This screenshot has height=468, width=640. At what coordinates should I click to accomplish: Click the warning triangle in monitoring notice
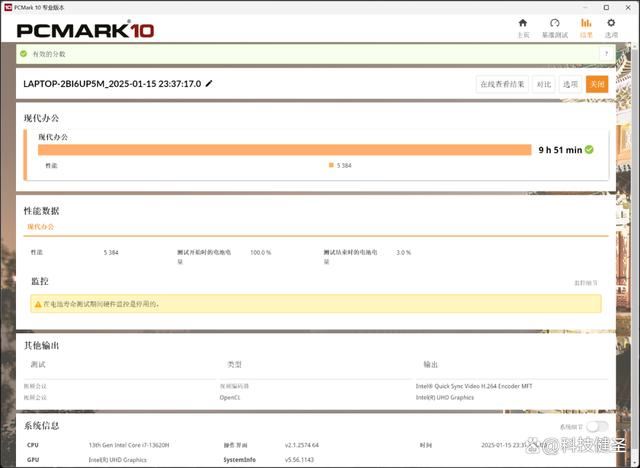point(38,303)
